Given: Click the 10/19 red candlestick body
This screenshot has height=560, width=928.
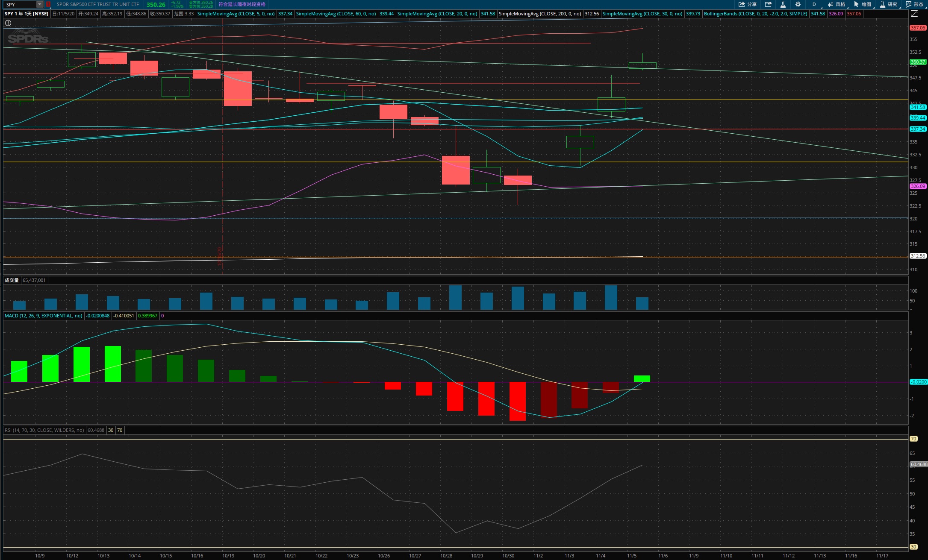Looking at the screenshot, I should (x=238, y=88).
